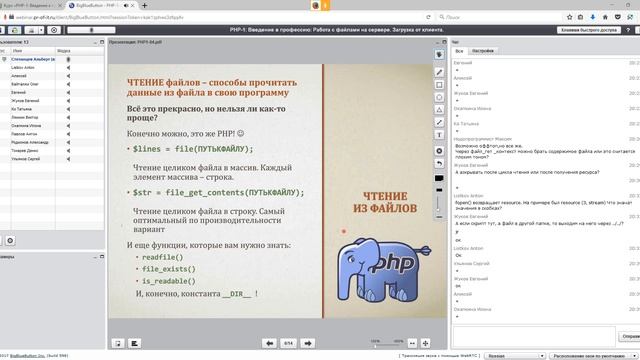Toggle presenter's microphone in users list
The height and width of the screenshot is (360, 640).
(68, 60)
